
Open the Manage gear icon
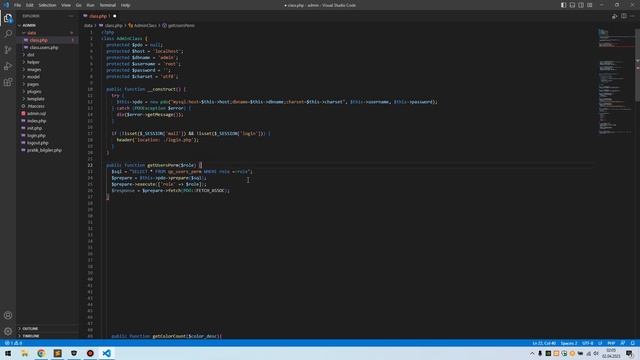[8, 331]
